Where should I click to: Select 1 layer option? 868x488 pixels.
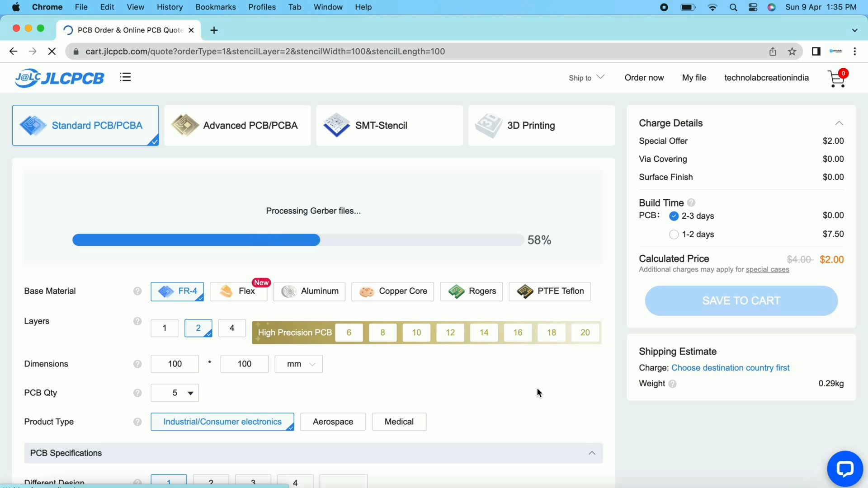point(165,328)
